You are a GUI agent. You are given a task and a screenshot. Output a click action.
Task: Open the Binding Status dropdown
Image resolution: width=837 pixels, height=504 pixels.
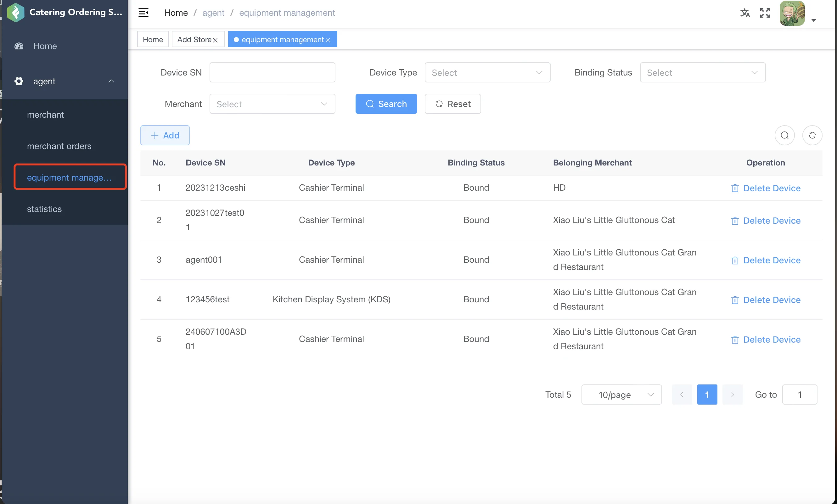tap(703, 72)
